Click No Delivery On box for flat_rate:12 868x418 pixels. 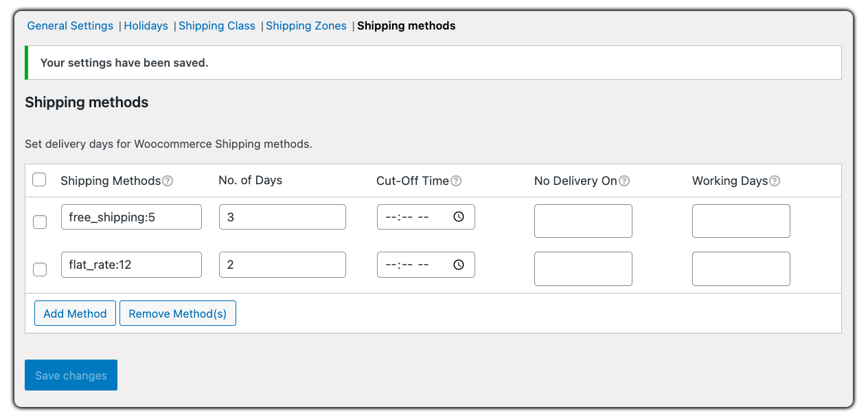pos(583,269)
